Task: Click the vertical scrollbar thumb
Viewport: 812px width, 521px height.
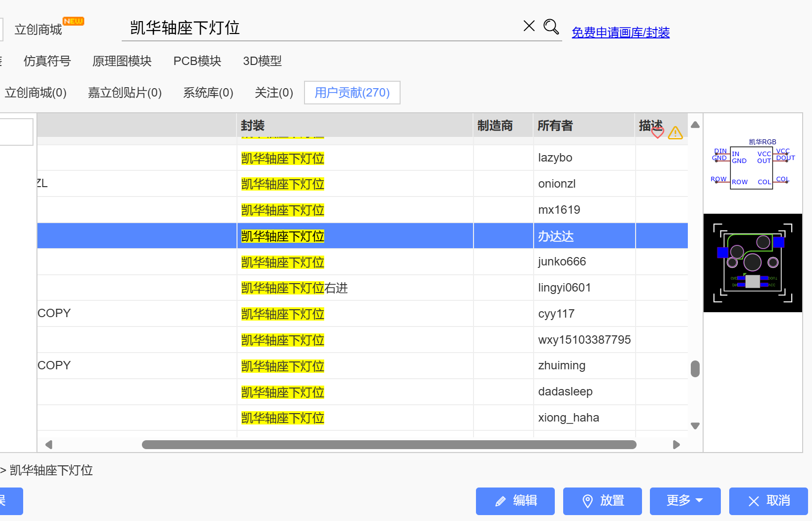Action: click(695, 368)
